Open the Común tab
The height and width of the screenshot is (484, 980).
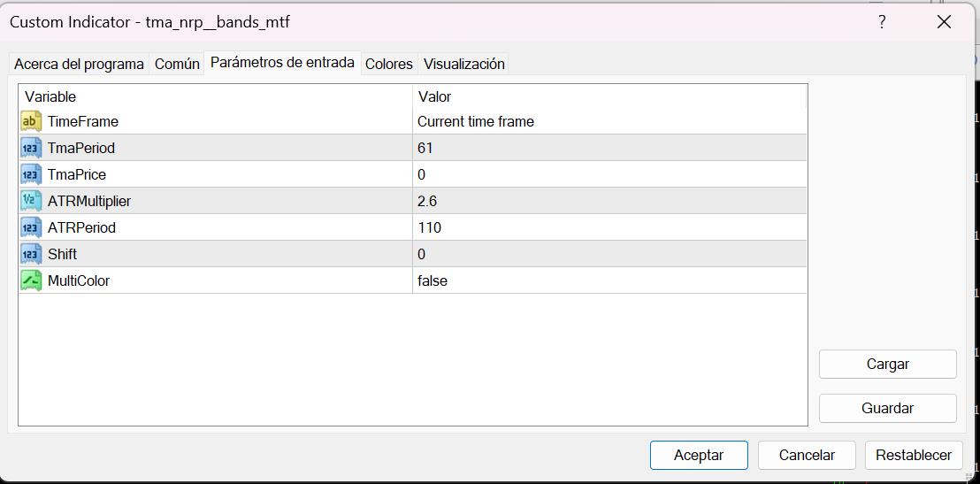pyautogui.click(x=177, y=64)
